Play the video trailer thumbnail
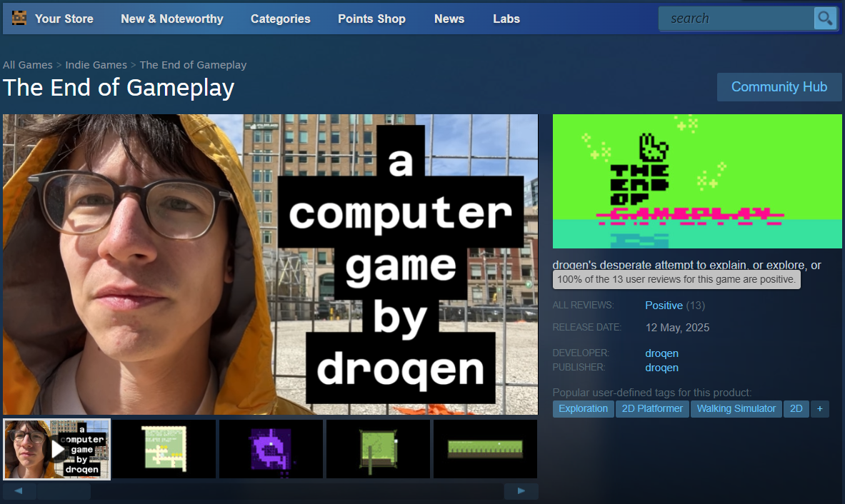 (57, 449)
